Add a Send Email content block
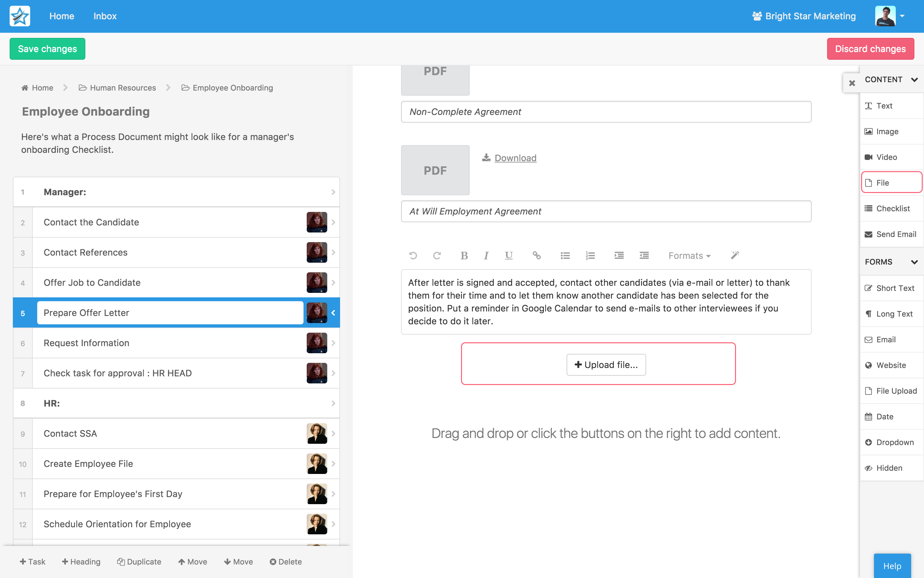Image resolution: width=924 pixels, height=578 pixels. coord(892,234)
